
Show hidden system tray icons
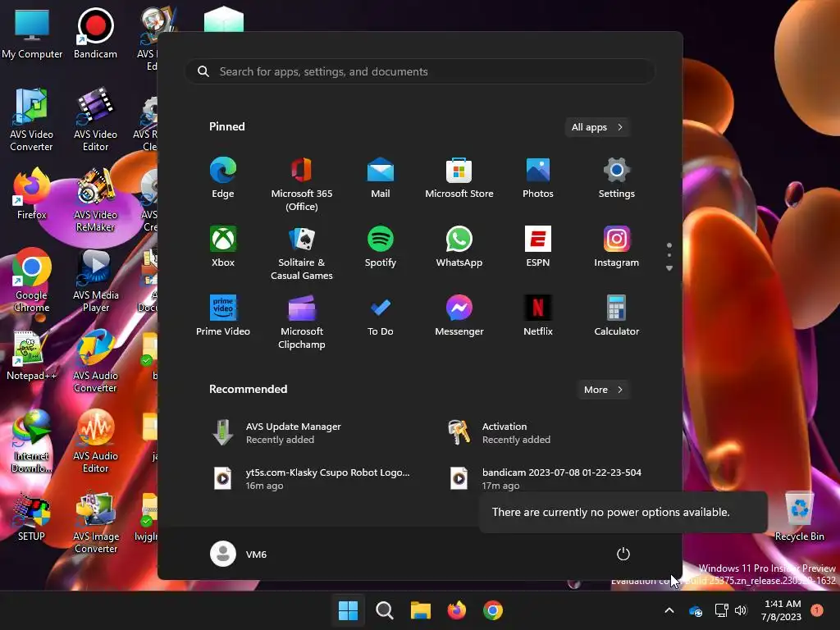[669, 610]
